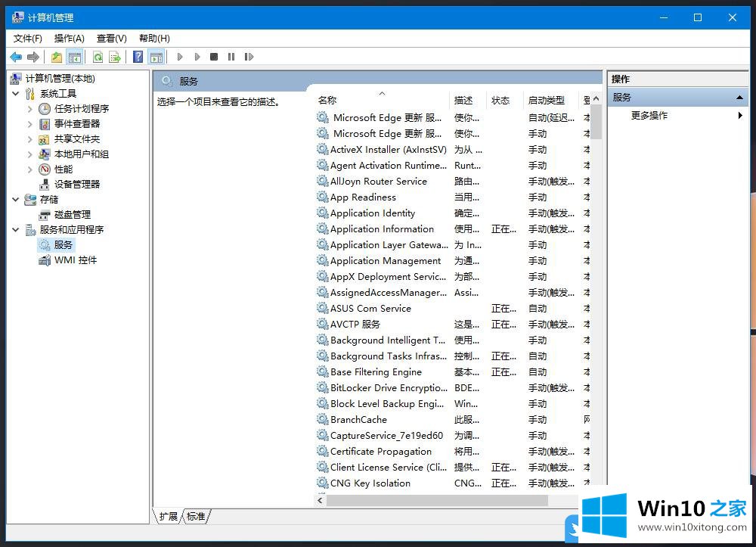Select the Base Filtering Engine service
The width and height of the screenshot is (756, 547).
pos(376,372)
